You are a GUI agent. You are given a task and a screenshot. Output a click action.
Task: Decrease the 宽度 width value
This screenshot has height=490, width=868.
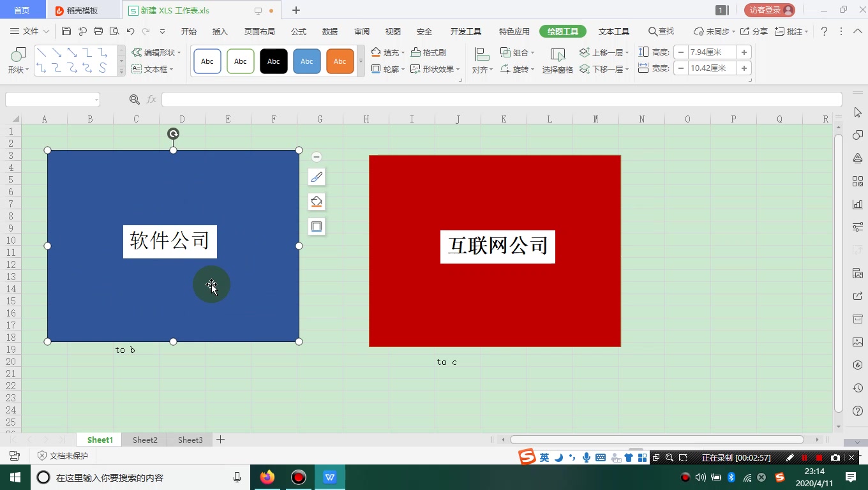pyautogui.click(x=681, y=68)
